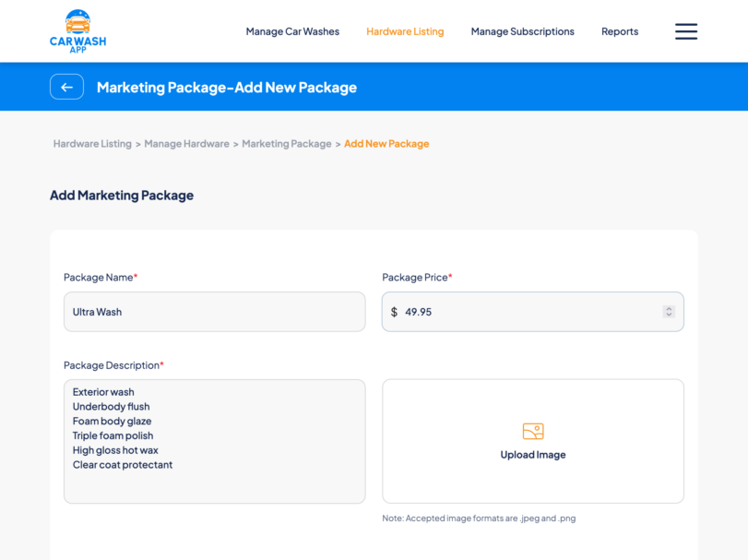Screen dimensions: 748x560
Task: Click the Upload Image text label
Action: pyautogui.click(x=533, y=455)
